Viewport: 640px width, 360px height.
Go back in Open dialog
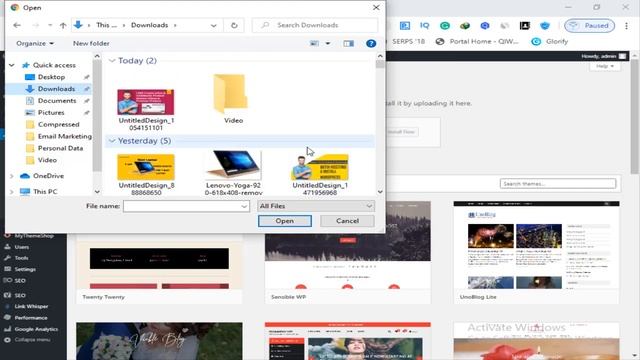tap(17, 25)
